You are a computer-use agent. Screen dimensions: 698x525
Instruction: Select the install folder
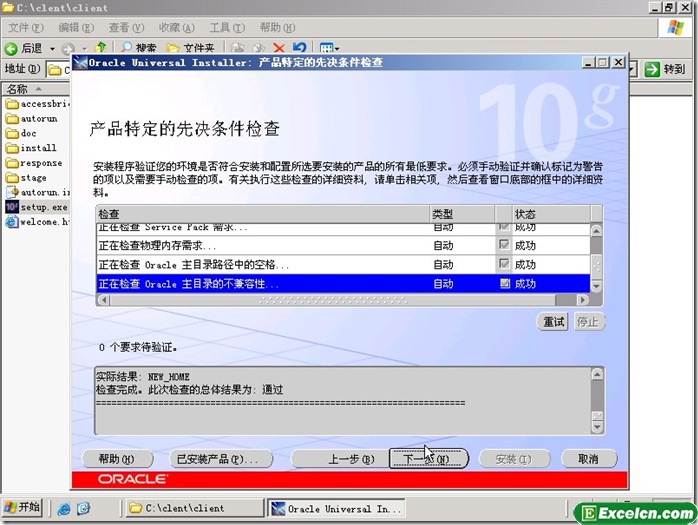click(x=31, y=148)
